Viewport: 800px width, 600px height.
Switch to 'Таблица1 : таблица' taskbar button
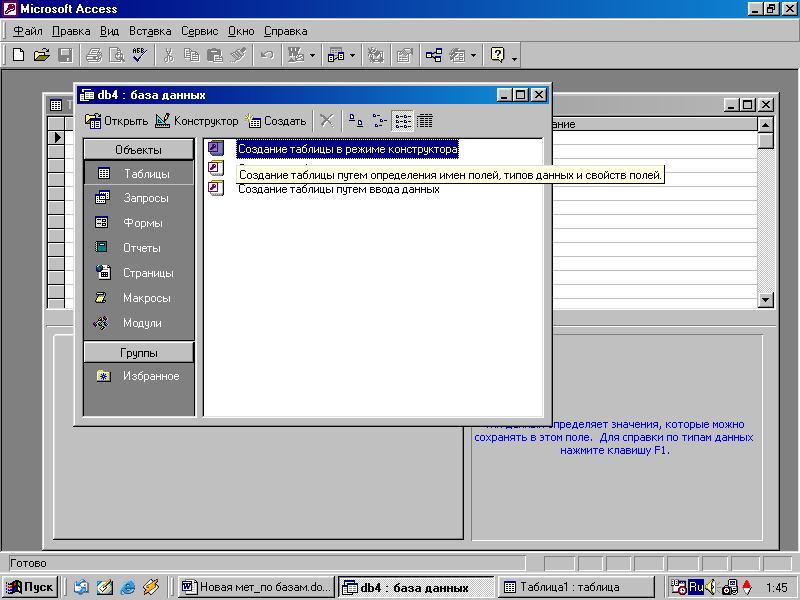(x=576, y=587)
